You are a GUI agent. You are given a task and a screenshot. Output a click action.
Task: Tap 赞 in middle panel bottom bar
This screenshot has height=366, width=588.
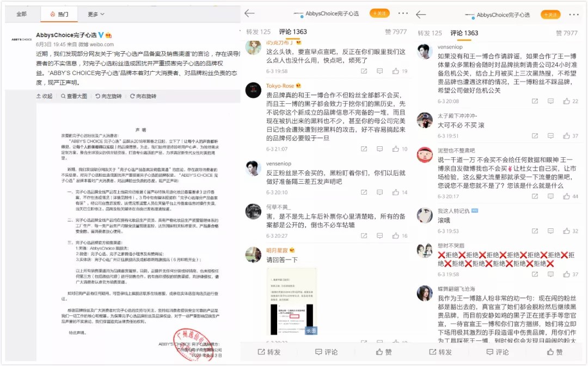[x=384, y=352]
